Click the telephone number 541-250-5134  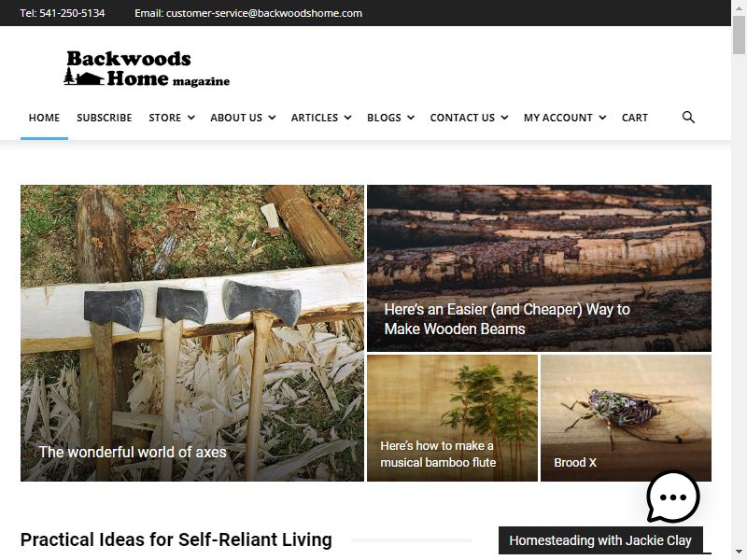tap(72, 13)
